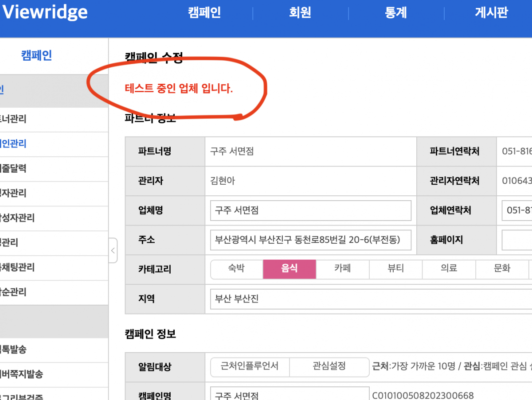532x400 pixels.
Task: Select the 카페 category option
Action: [x=343, y=269]
